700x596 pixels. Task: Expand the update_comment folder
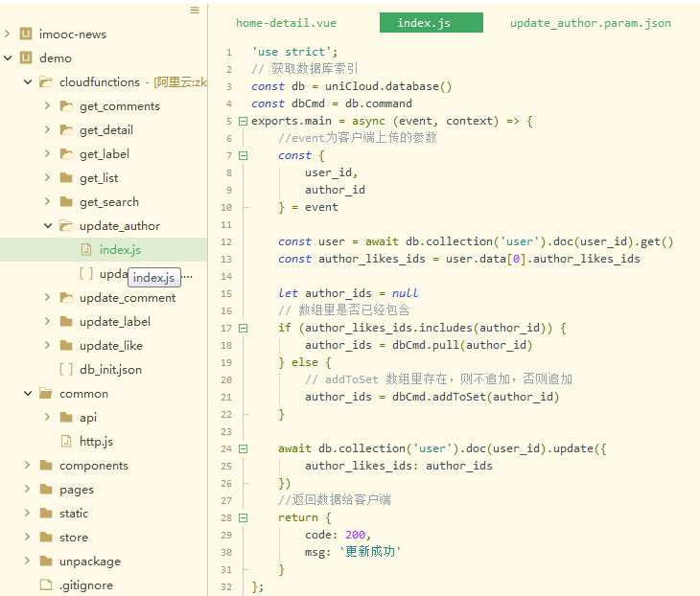pyautogui.click(x=47, y=297)
